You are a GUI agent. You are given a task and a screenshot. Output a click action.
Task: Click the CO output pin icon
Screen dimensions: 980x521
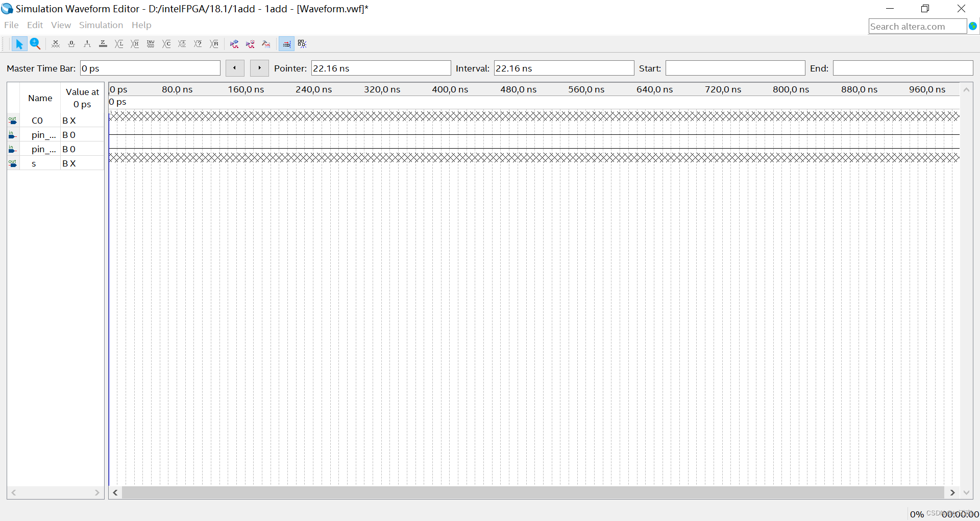13,121
